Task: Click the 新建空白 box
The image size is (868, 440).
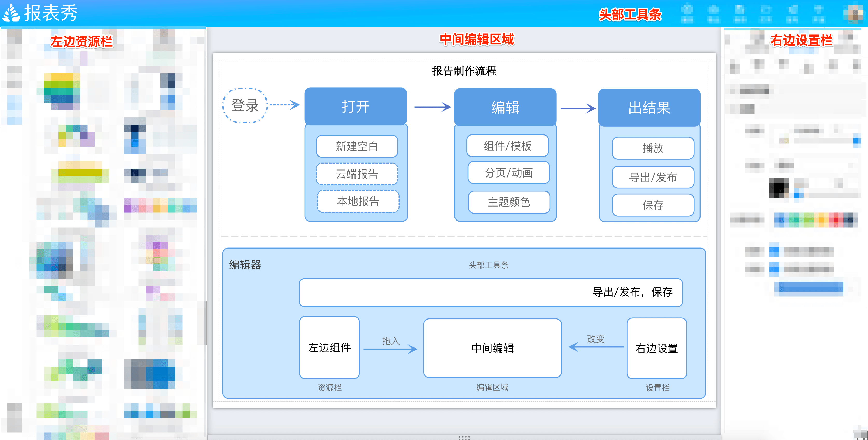Action: click(357, 146)
